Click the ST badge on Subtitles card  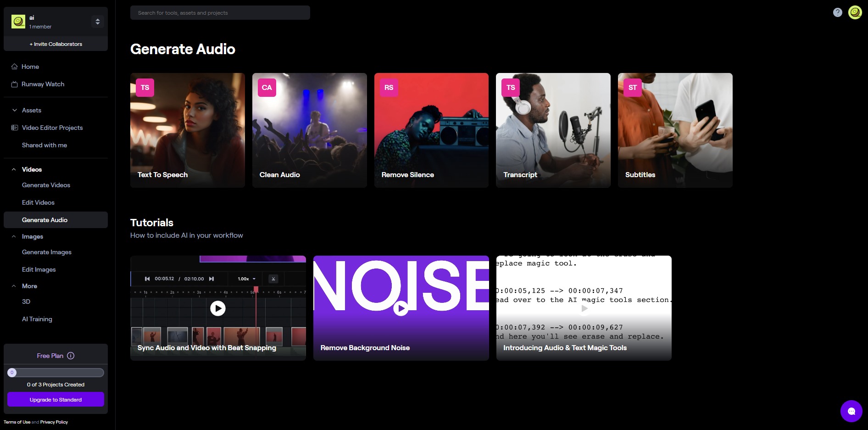[x=633, y=88]
